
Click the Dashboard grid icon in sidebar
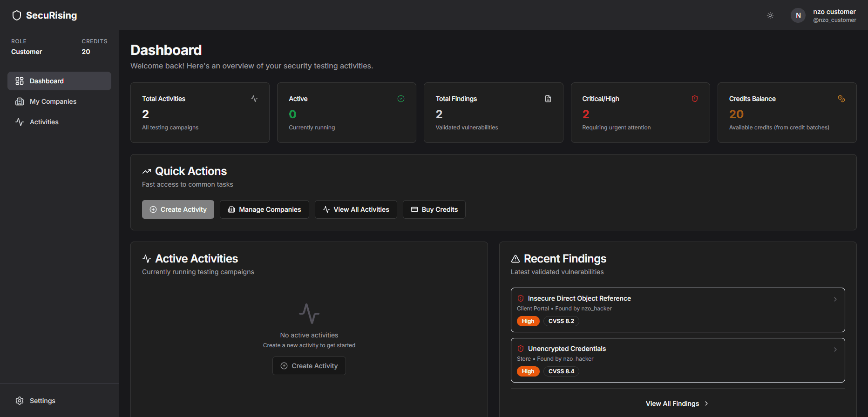pos(20,81)
